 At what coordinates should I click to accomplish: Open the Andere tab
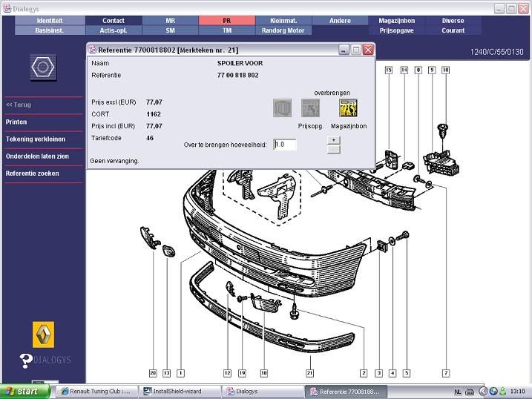coord(340,21)
